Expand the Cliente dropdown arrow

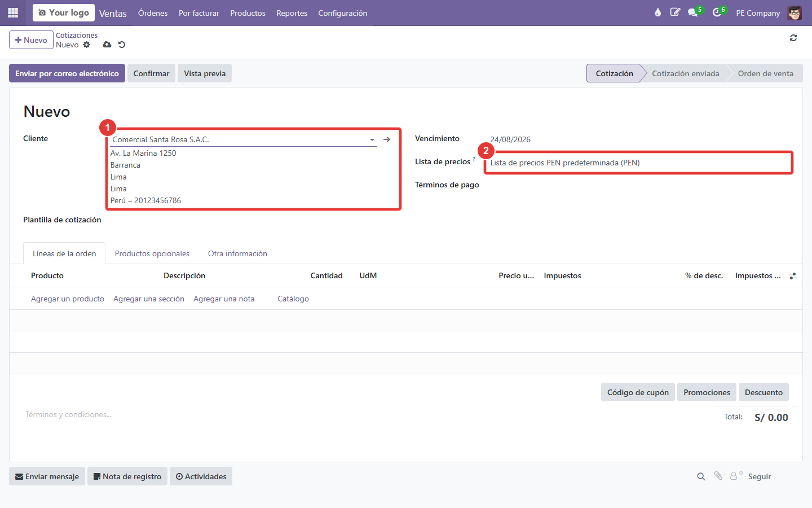point(372,140)
